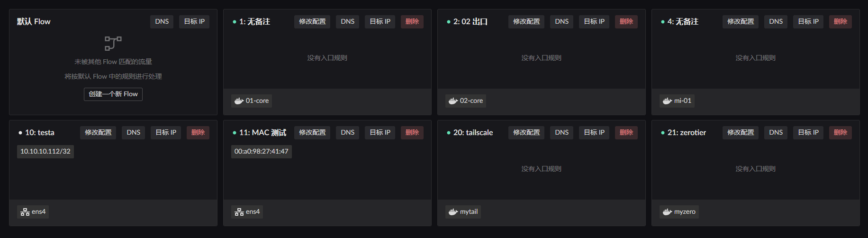Open DNS settings for flow 4: 无备注
Image resolution: width=868 pixels, height=238 pixels.
(776, 22)
